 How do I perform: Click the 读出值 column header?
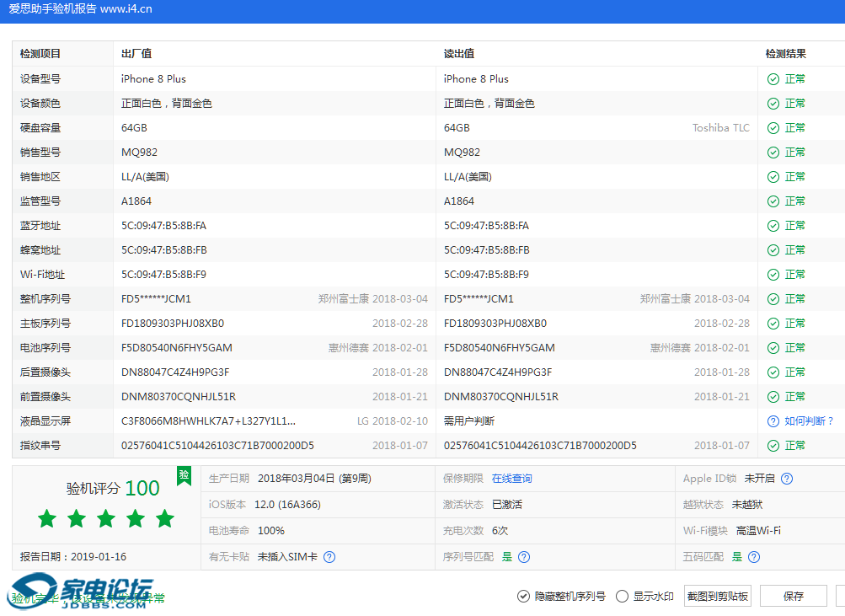pyautogui.click(x=459, y=54)
